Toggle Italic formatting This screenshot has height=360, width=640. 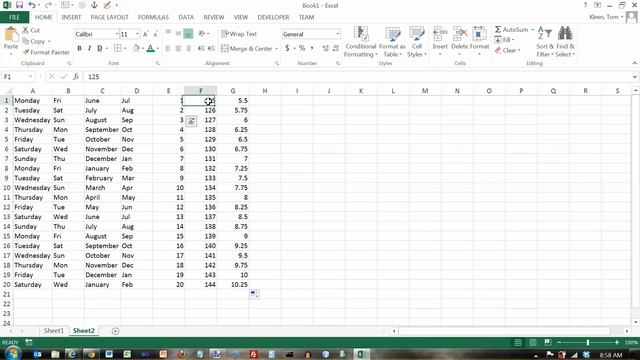click(89, 49)
